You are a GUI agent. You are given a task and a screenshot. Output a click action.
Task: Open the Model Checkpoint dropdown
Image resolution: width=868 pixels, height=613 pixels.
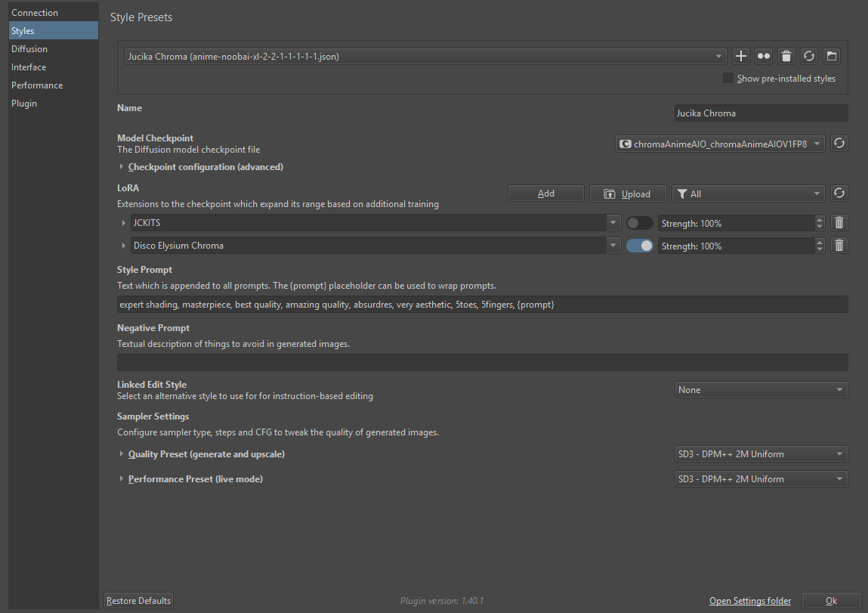[721, 144]
